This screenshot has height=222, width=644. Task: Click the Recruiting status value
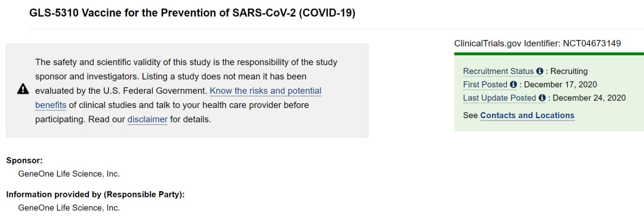(x=569, y=71)
